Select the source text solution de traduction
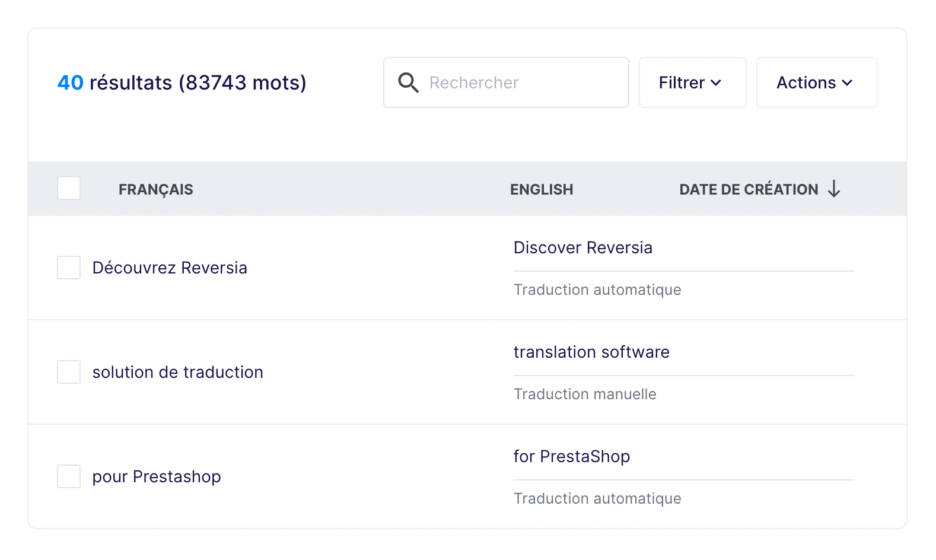This screenshot has width=936, height=560. click(177, 372)
